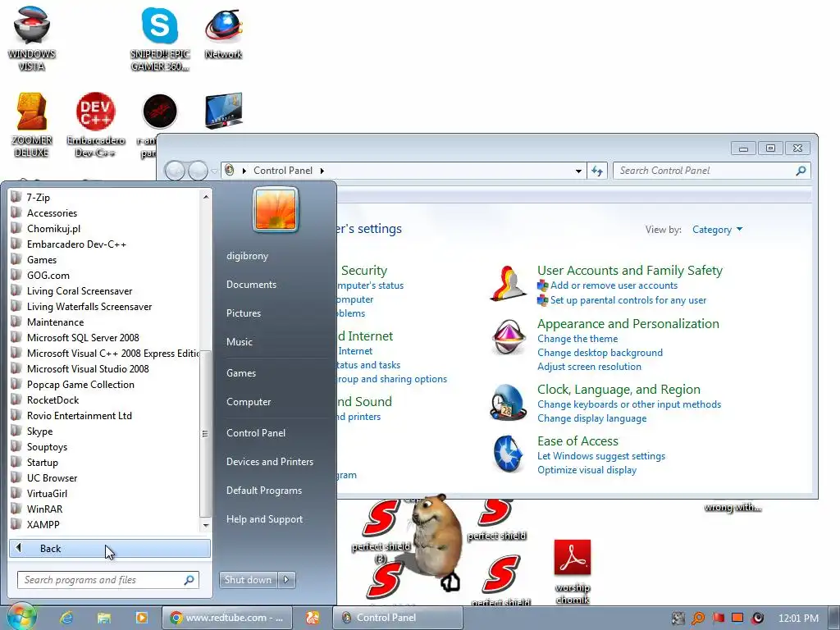Click Change display language link
Viewport: 840px width, 630px height.
(592, 418)
